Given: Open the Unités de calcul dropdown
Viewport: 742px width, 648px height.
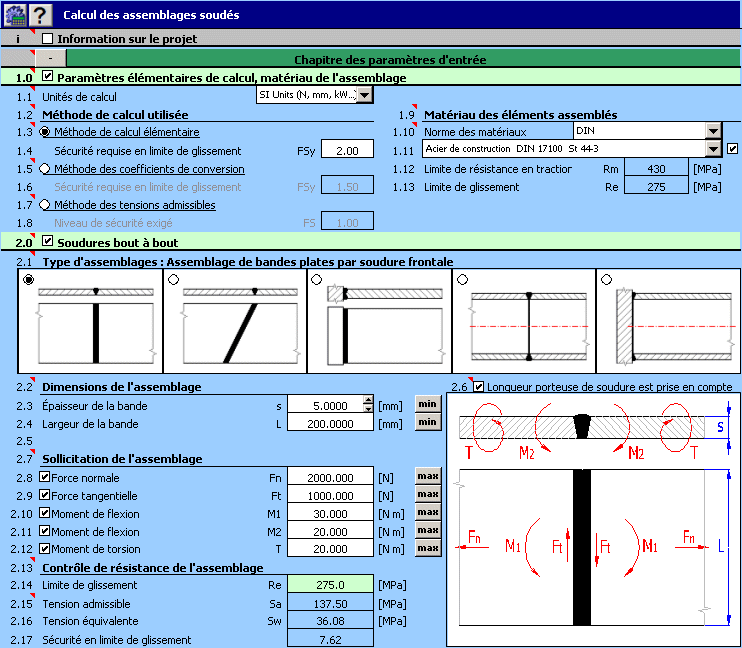Looking at the screenshot, I should pyautogui.click(x=364, y=95).
